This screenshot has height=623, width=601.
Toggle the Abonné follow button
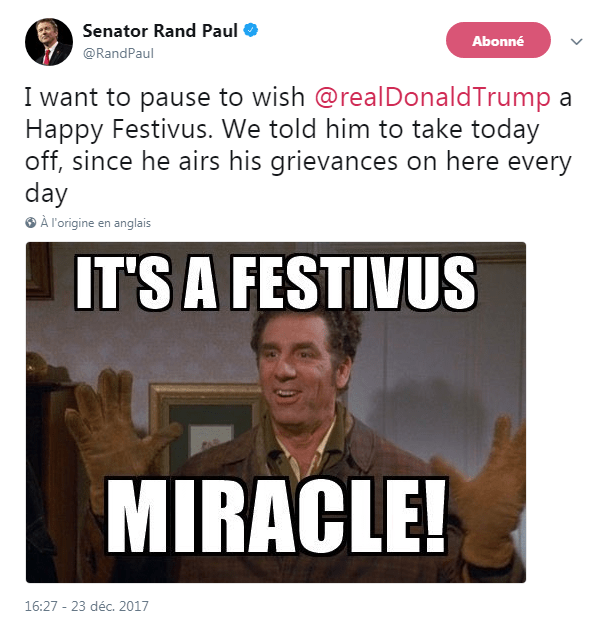[497, 41]
